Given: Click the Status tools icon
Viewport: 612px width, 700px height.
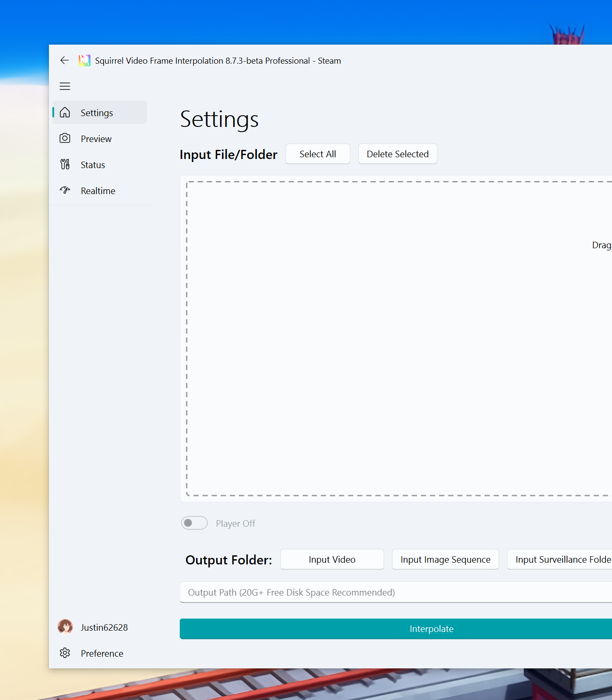Looking at the screenshot, I should pyautogui.click(x=65, y=165).
